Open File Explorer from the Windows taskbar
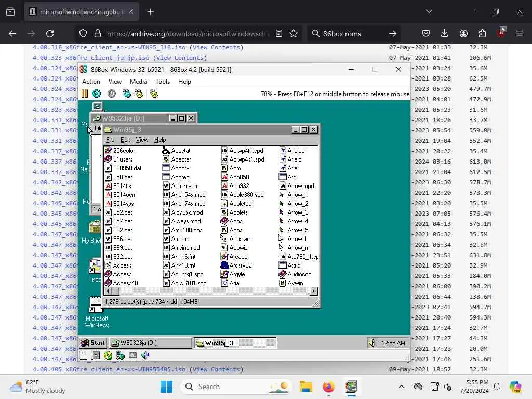The image size is (532, 399). click(x=305, y=387)
